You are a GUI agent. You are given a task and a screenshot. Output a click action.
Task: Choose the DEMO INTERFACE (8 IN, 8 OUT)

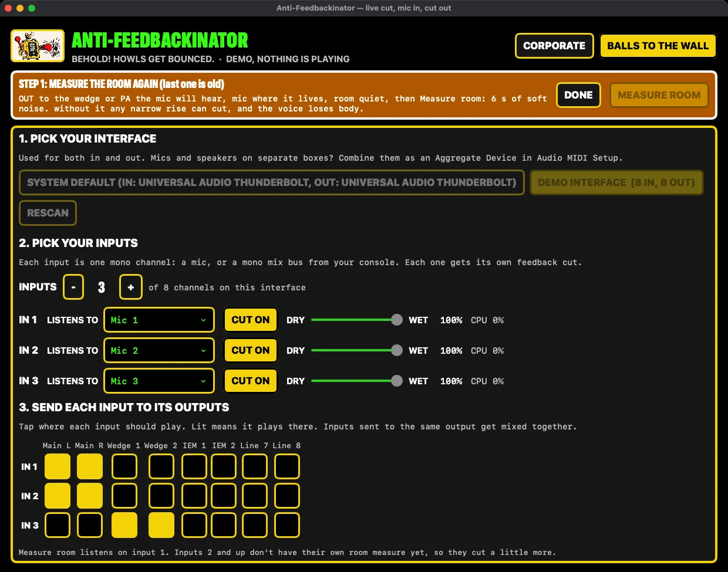click(x=616, y=182)
